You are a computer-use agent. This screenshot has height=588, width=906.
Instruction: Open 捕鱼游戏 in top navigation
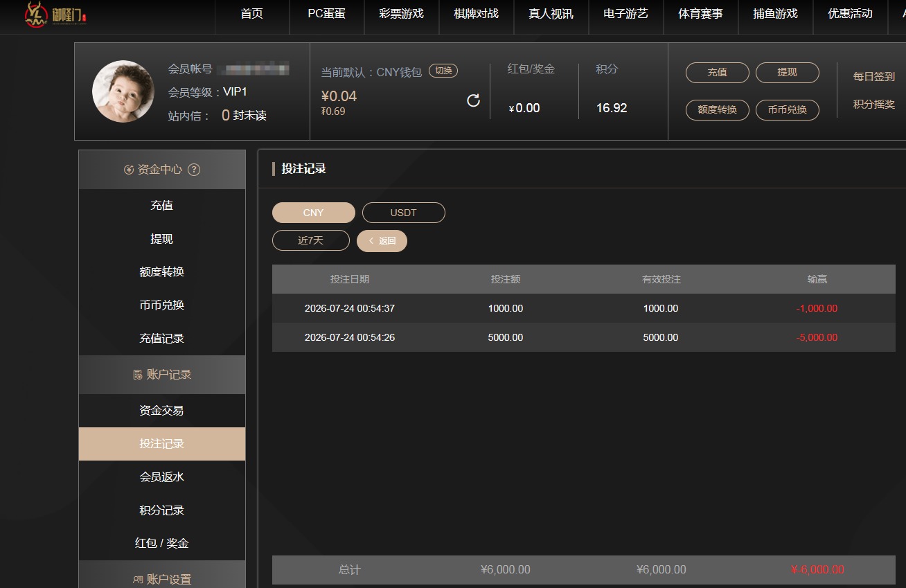click(x=776, y=14)
